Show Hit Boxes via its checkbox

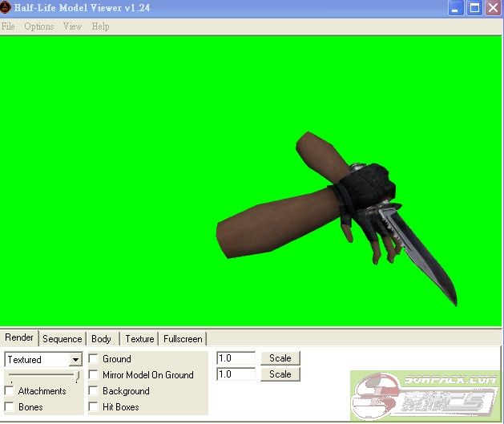pyautogui.click(x=94, y=407)
